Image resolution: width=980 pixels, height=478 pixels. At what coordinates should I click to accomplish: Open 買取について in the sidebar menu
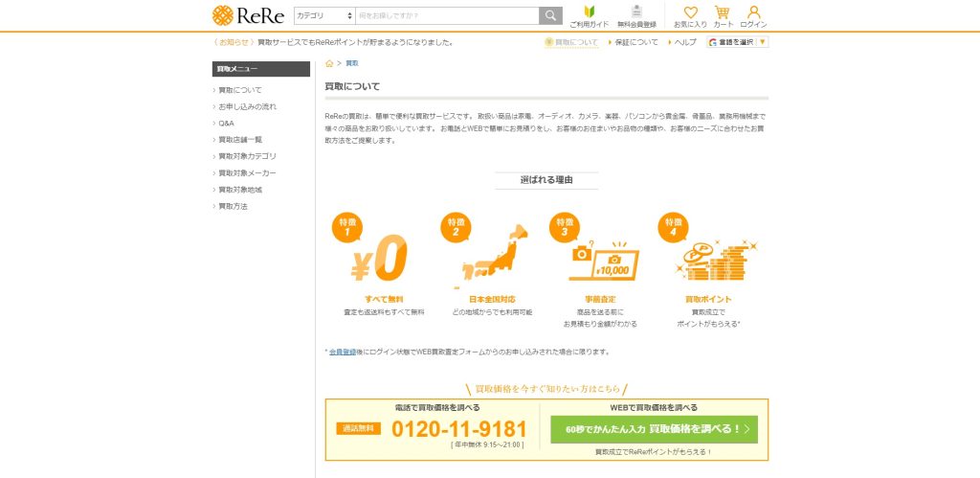click(240, 90)
